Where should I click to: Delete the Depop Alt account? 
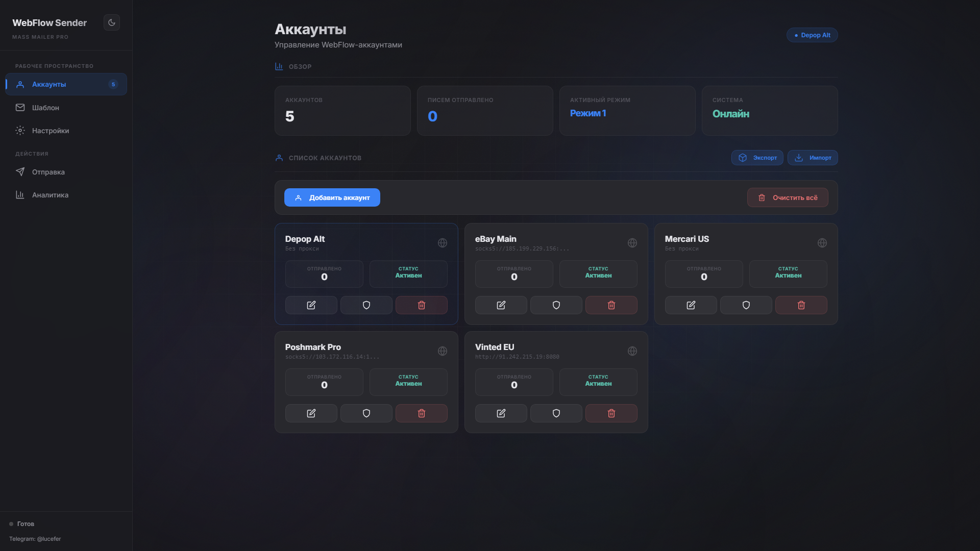tap(421, 305)
